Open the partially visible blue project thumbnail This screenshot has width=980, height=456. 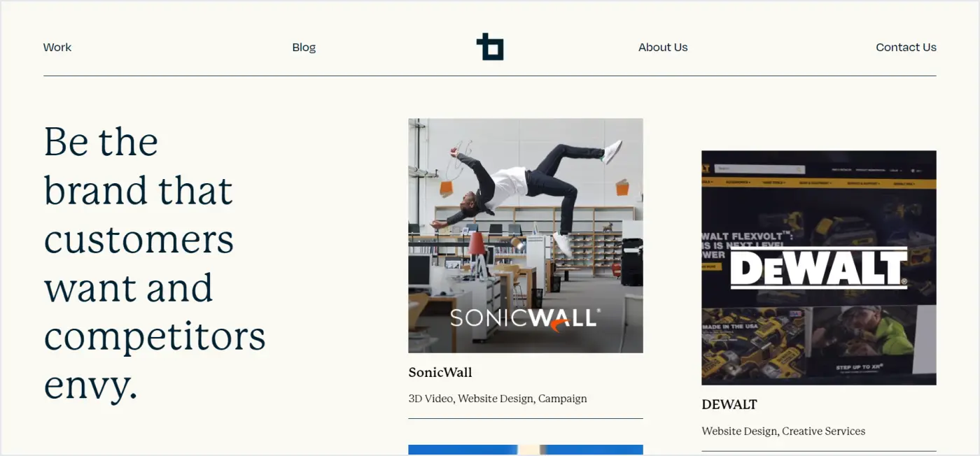point(526,450)
